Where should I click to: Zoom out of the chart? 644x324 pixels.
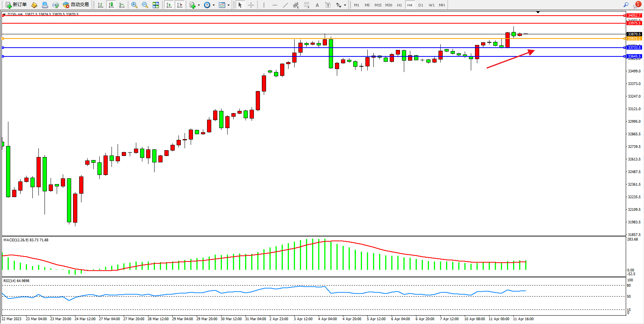pyautogui.click(x=145, y=5)
